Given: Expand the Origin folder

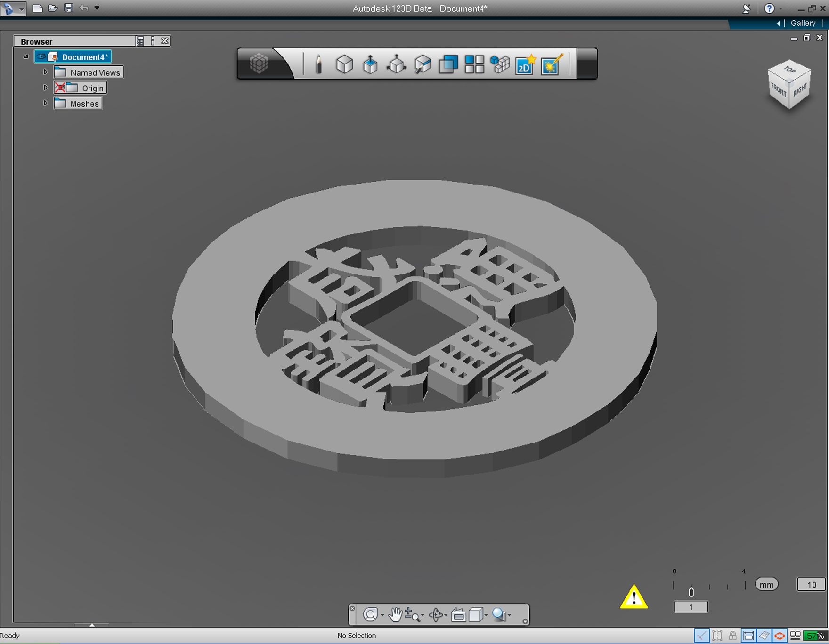Looking at the screenshot, I should click(46, 88).
